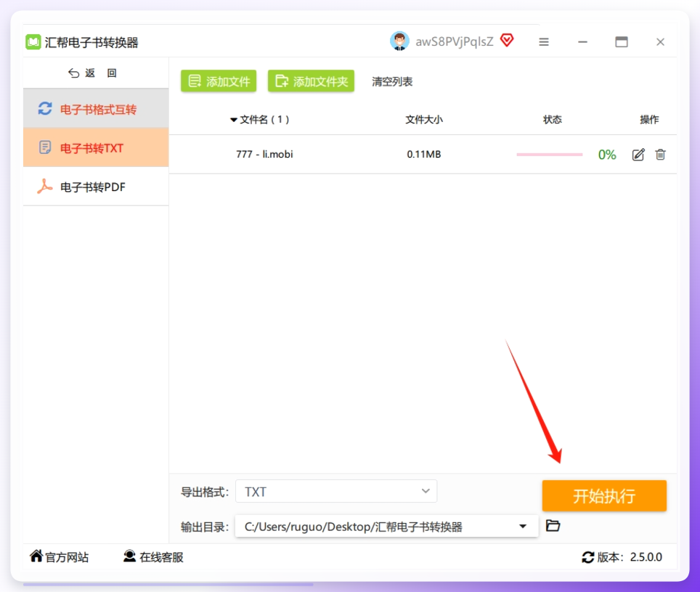The image size is (700, 592).
Task: Click the house icon for 官方网站
Action: tap(36, 556)
